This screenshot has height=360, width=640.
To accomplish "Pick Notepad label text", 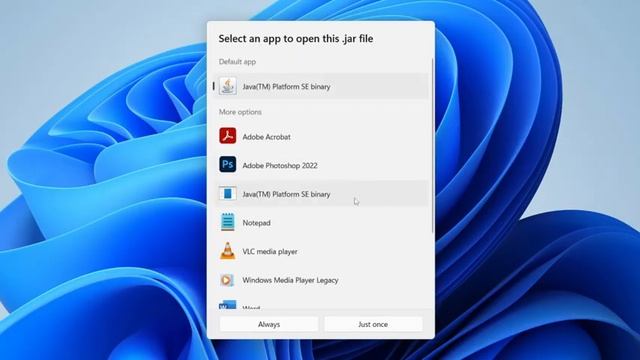I will coord(256,223).
